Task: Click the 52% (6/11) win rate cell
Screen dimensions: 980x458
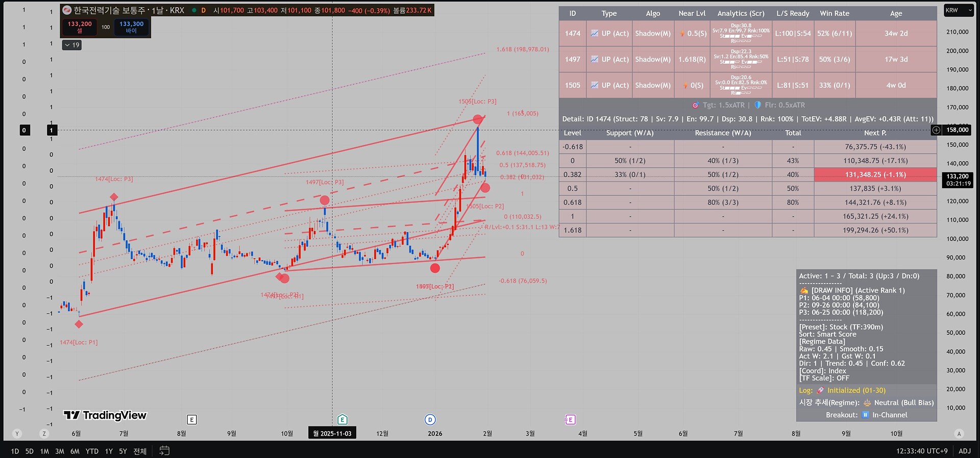Action: tap(835, 34)
